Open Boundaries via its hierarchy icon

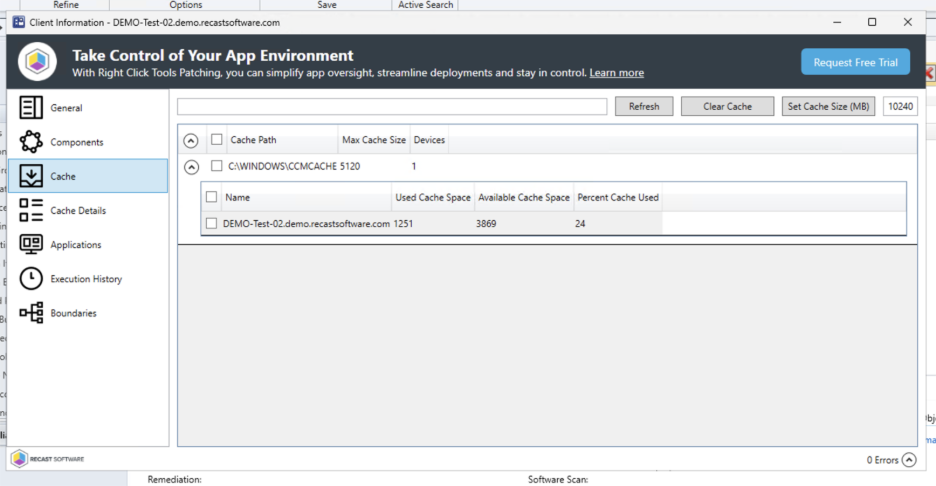[31, 313]
